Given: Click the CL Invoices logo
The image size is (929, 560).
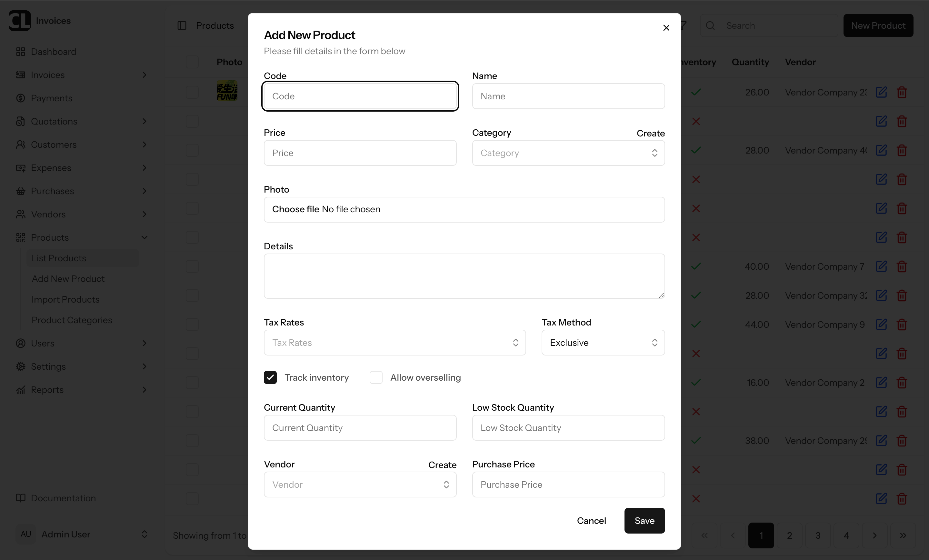Looking at the screenshot, I should click(20, 20).
